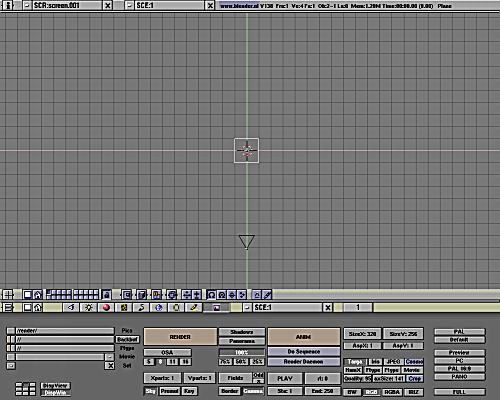Open the Lamp buttons sun icon
Screen dimensions: 500x400
click(88, 307)
